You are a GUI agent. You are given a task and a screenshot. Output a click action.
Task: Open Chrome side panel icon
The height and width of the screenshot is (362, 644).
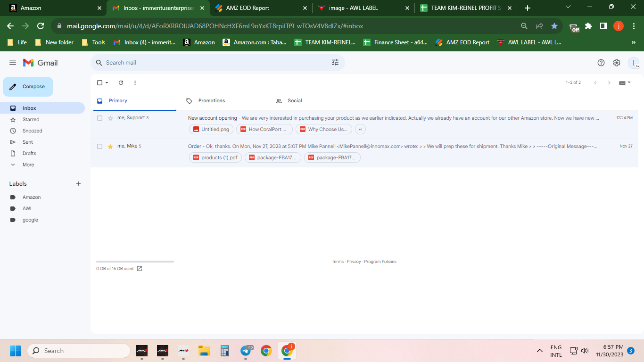(x=603, y=26)
